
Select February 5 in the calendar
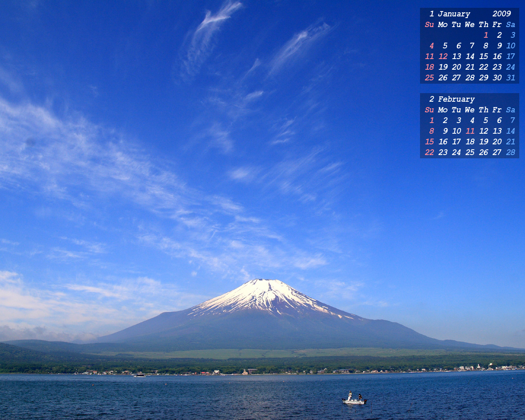[486, 121]
